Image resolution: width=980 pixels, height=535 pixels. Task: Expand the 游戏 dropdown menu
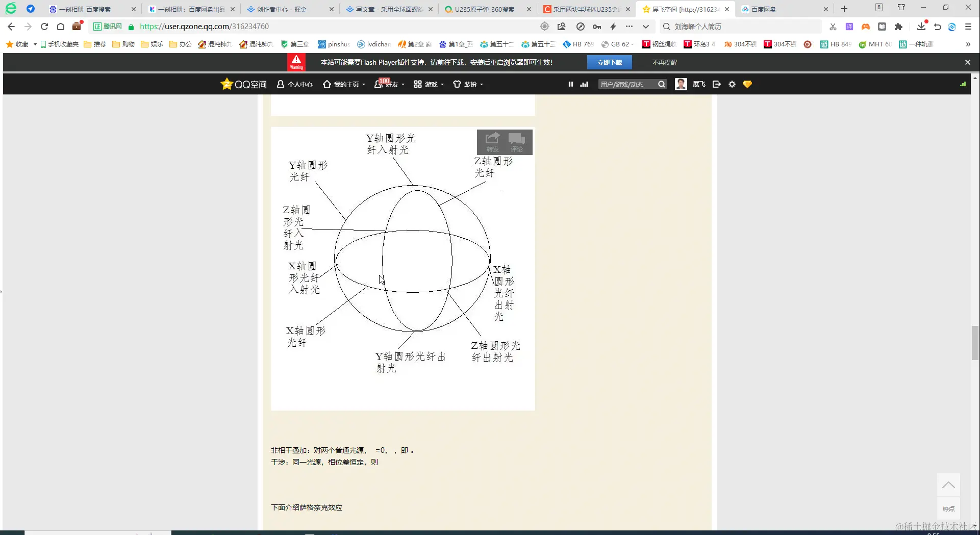coord(429,84)
